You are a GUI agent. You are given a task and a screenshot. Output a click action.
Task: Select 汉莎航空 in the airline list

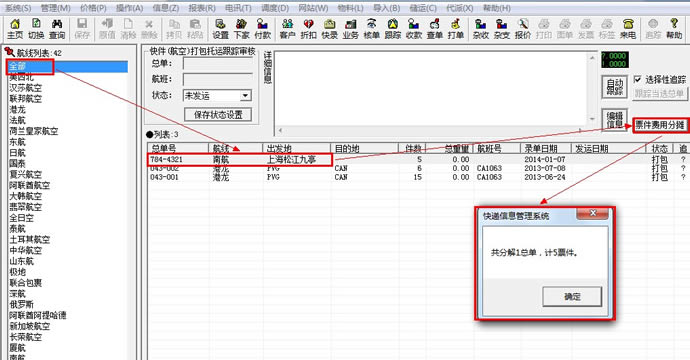coord(26,88)
